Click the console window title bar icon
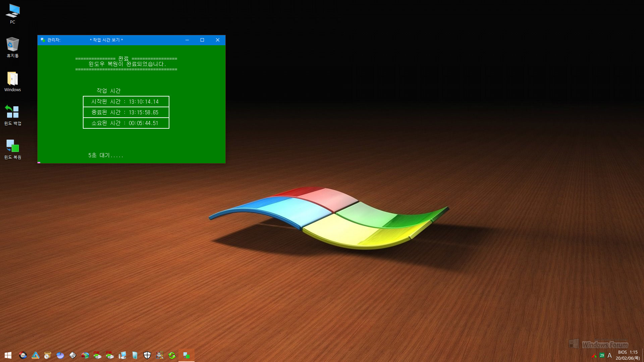The image size is (644, 362). [x=43, y=40]
